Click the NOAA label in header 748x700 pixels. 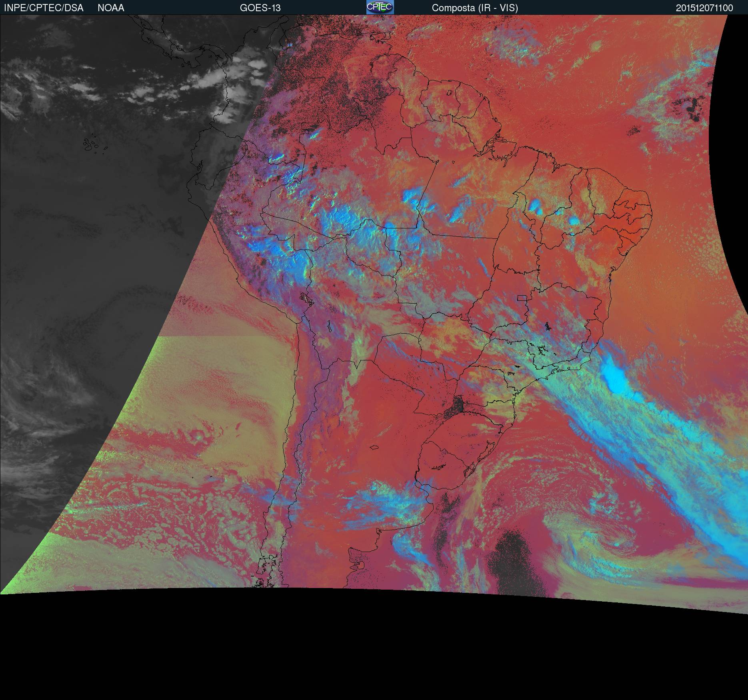pyautogui.click(x=111, y=8)
